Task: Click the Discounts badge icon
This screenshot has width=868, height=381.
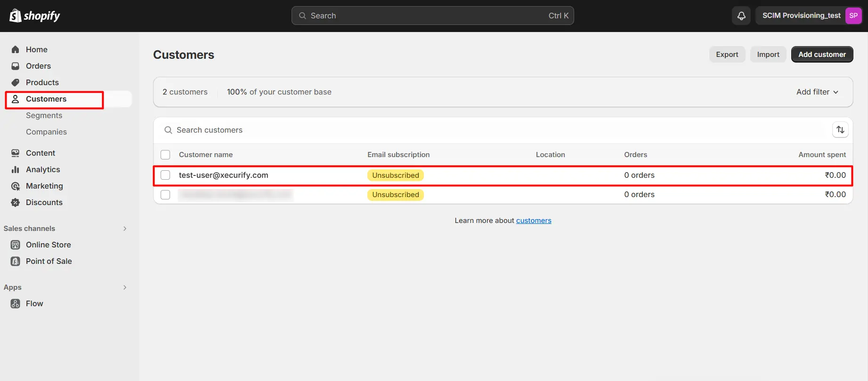Action: click(16, 202)
